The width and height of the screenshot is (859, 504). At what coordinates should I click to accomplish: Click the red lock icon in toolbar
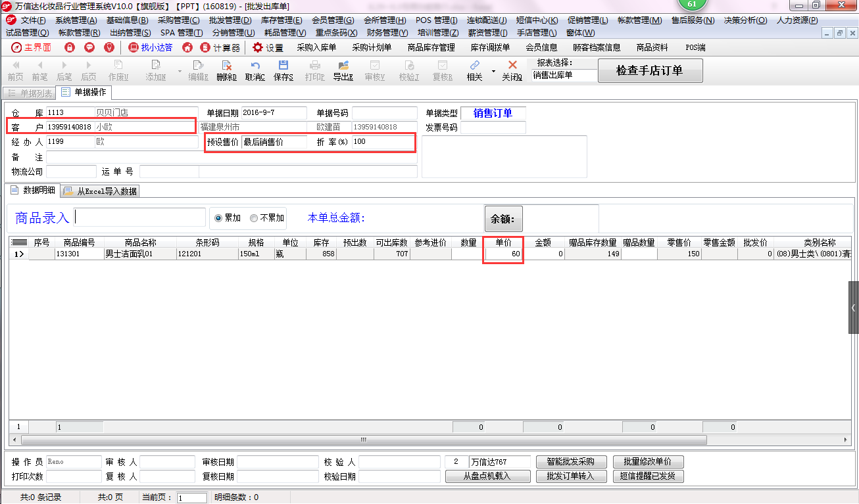(70, 47)
